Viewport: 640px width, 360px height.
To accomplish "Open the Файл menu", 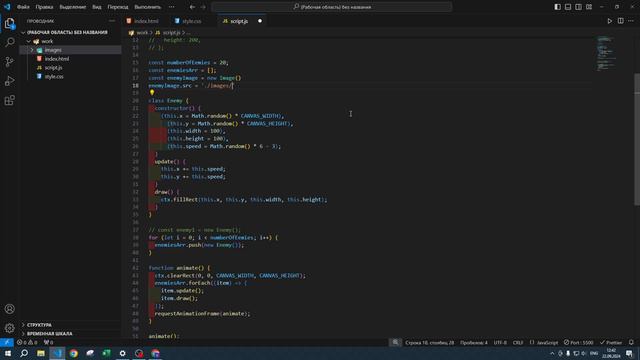I will [23, 7].
